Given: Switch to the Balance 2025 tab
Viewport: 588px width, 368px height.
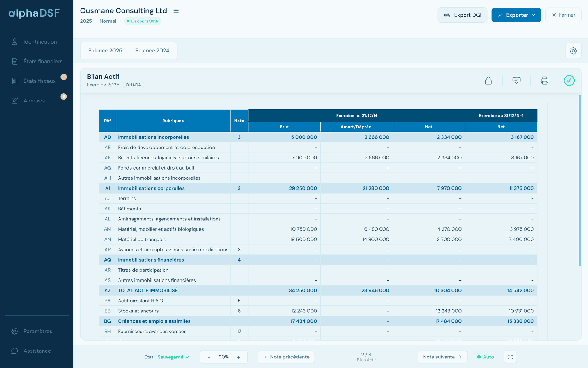Looking at the screenshot, I should click(x=105, y=51).
